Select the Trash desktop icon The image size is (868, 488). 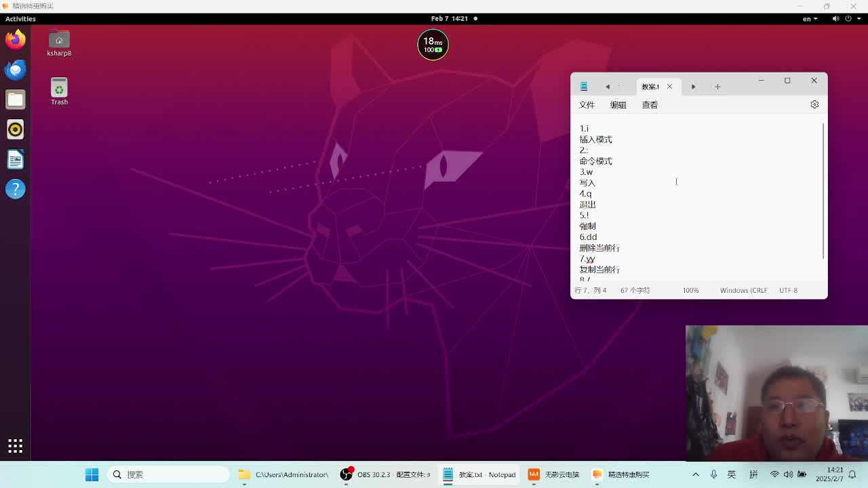(x=59, y=92)
